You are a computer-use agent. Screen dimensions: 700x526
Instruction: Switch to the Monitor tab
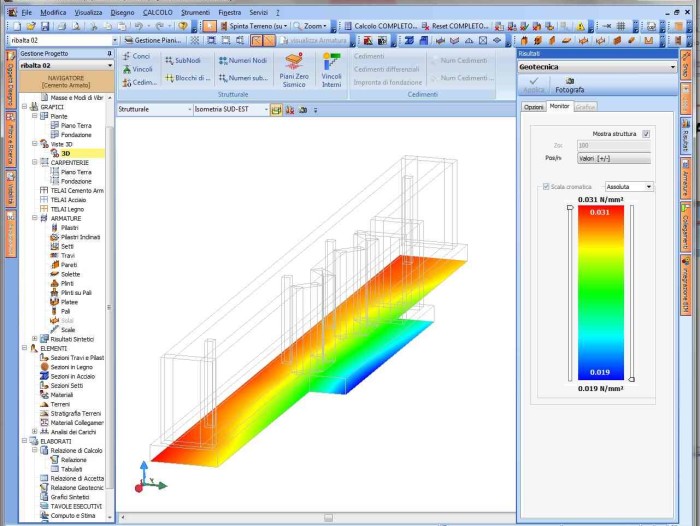559,106
